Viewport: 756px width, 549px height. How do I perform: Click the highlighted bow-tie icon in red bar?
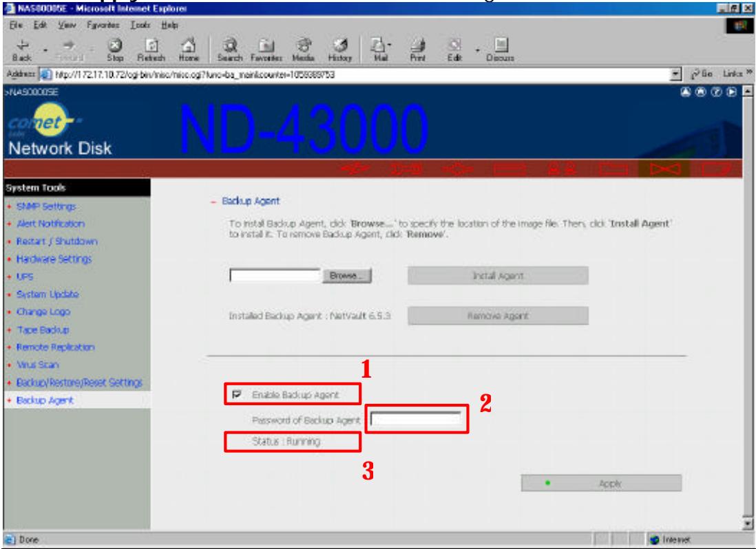665,169
